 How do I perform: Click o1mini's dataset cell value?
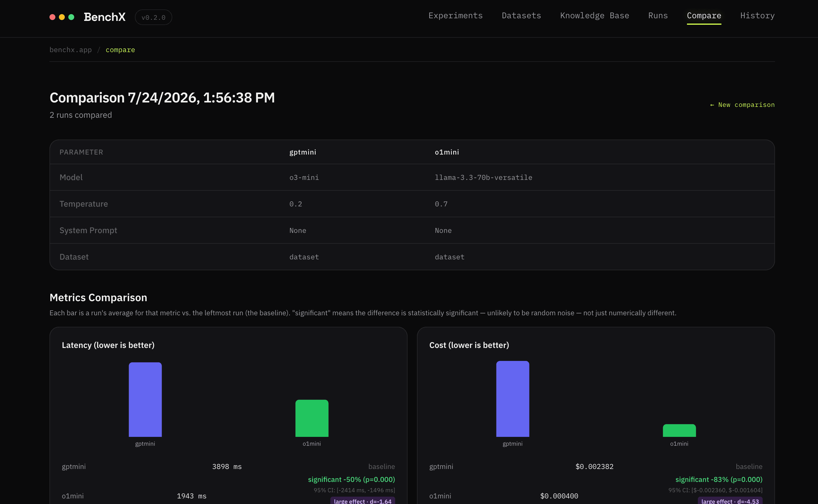pyautogui.click(x=449, y=257)
